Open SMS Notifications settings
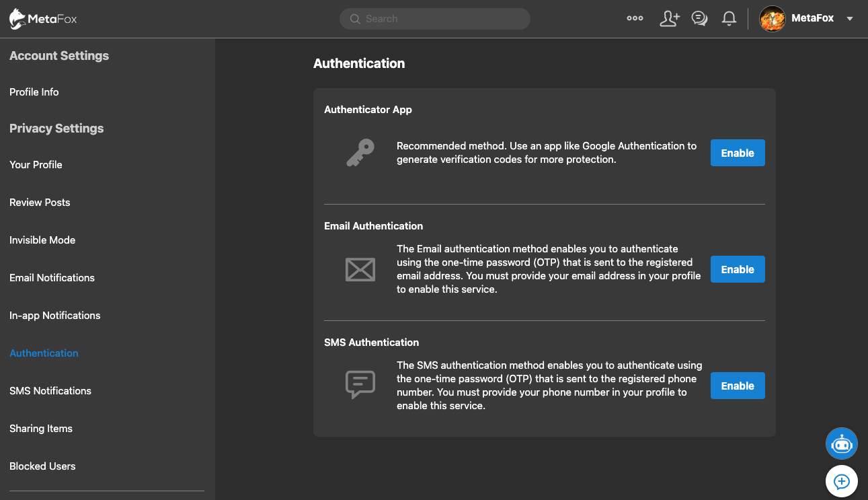Viewport: 868px width, 500px height. pos(50,391)
